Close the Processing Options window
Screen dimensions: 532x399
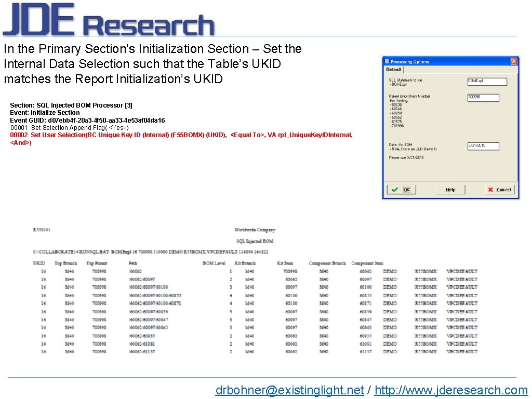click(514, 61)
